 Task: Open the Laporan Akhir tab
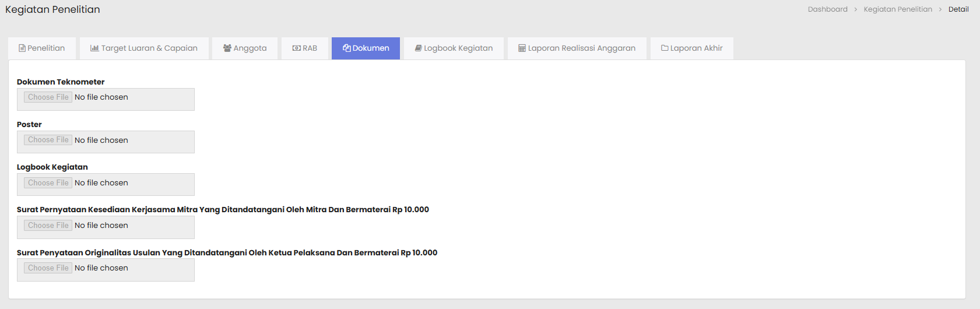coord(696,48)
